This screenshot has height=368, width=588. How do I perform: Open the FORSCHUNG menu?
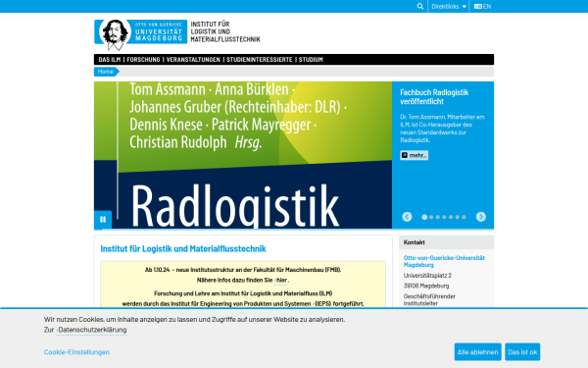[143, 59]
